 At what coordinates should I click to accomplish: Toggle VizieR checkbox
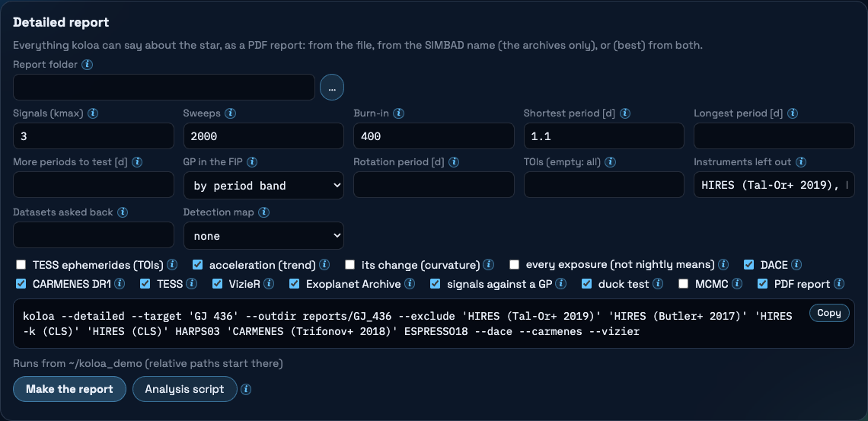pyautogui.click(x=218, y=284)
